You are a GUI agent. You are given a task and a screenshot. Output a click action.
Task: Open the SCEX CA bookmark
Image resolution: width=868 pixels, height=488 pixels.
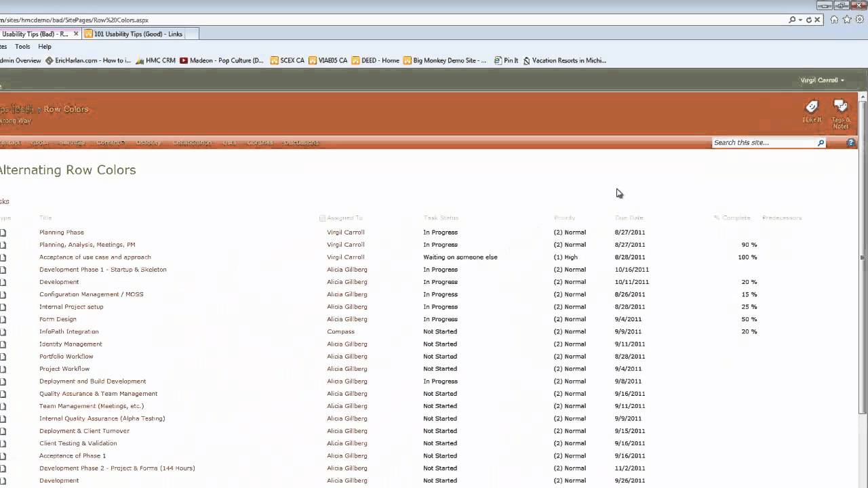(287, 60)
